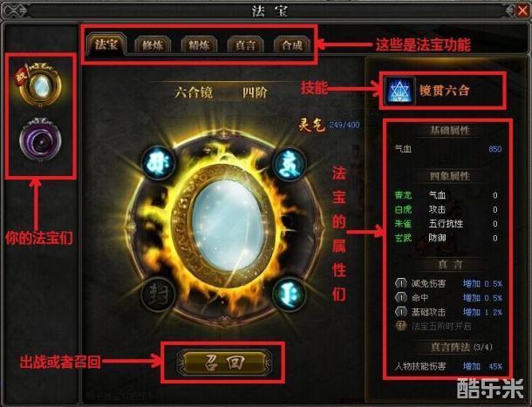Click the top-left glowing rune slot
The width and height of the screenshot is (532, 407).
(x=158, y=162)
